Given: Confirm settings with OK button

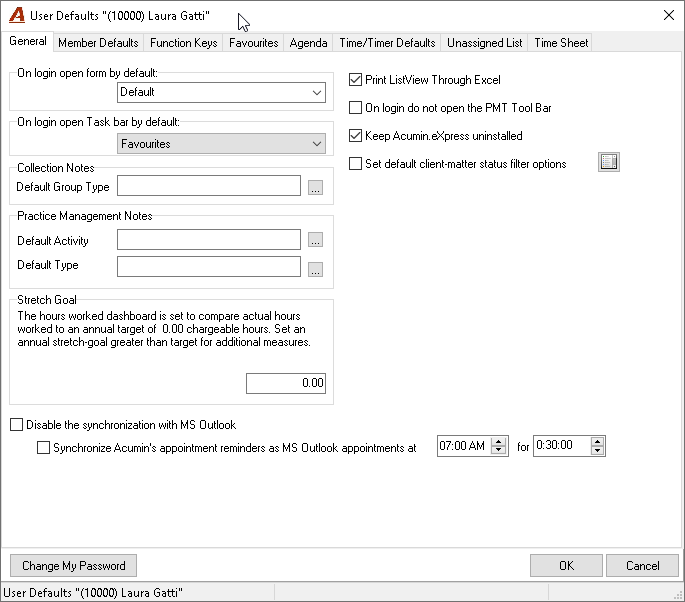Looking at the screenshot, I should pyautogui.click(x=567, y=566).
